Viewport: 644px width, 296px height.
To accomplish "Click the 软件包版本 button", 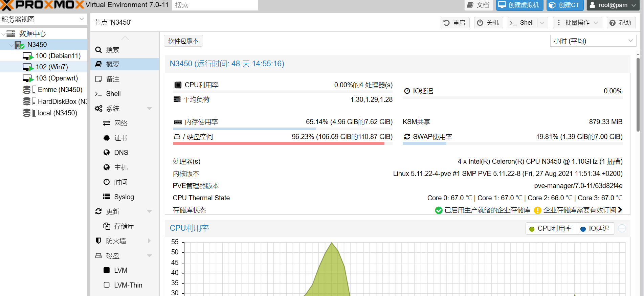I will click(x=183, y=41).
